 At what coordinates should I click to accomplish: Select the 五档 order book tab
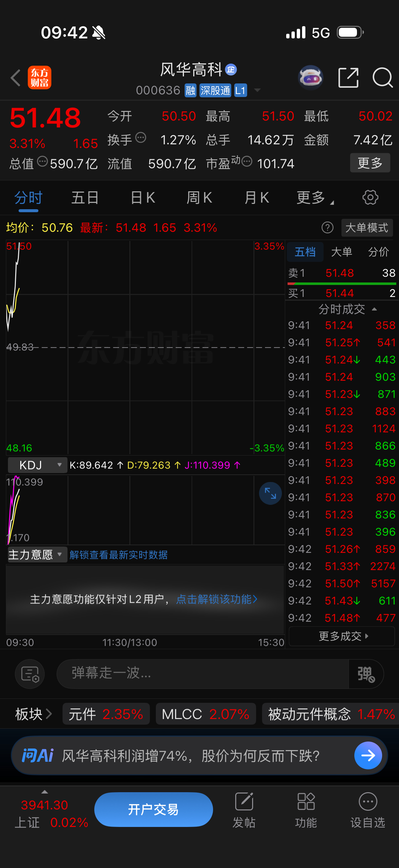pyautogui.click(x=305, y=252)
